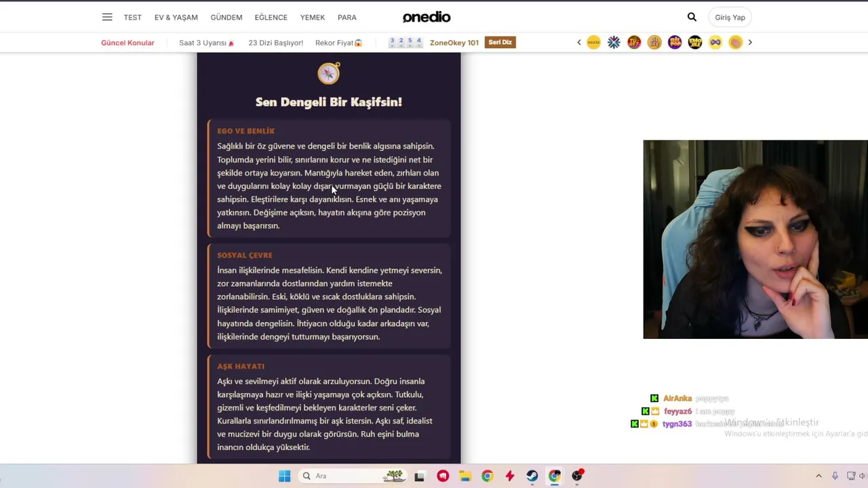Click the compass icon above the result title
This screenshot has width=868, height=488.
click(329, 73)
